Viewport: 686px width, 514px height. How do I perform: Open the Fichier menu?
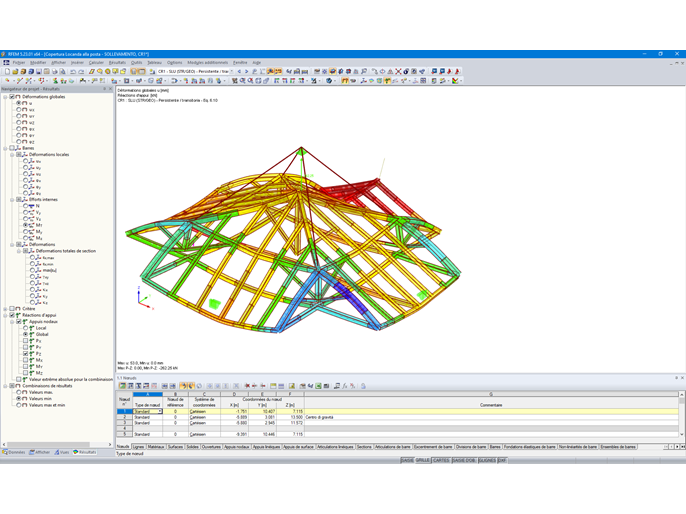coord(19,63)
